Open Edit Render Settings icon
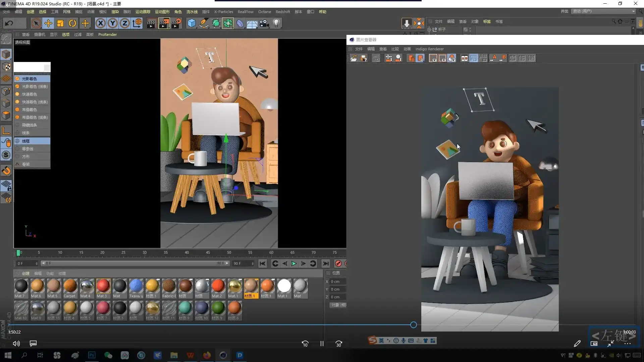 176,23
